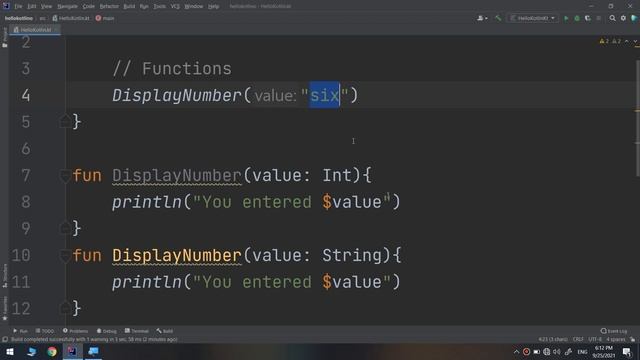Viewport: 640px width, 360px height.
Task: Open the Code menu
Action: [89, 7]
